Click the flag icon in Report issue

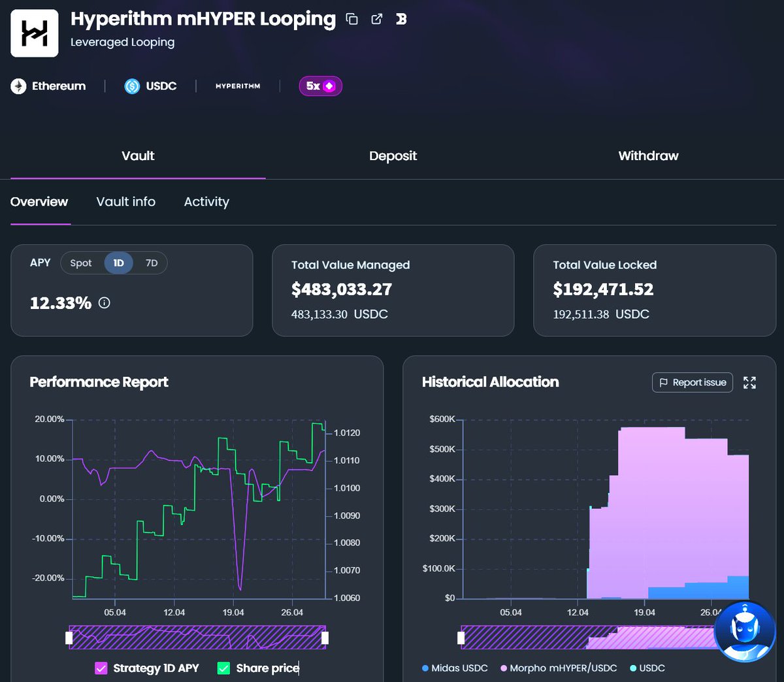(664, 383)
